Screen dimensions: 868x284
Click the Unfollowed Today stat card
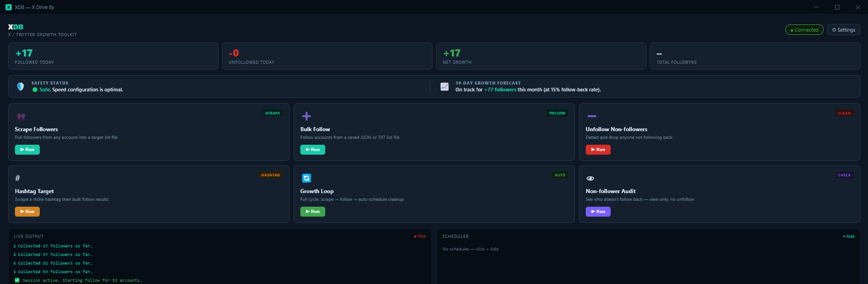tap(327, 56)
